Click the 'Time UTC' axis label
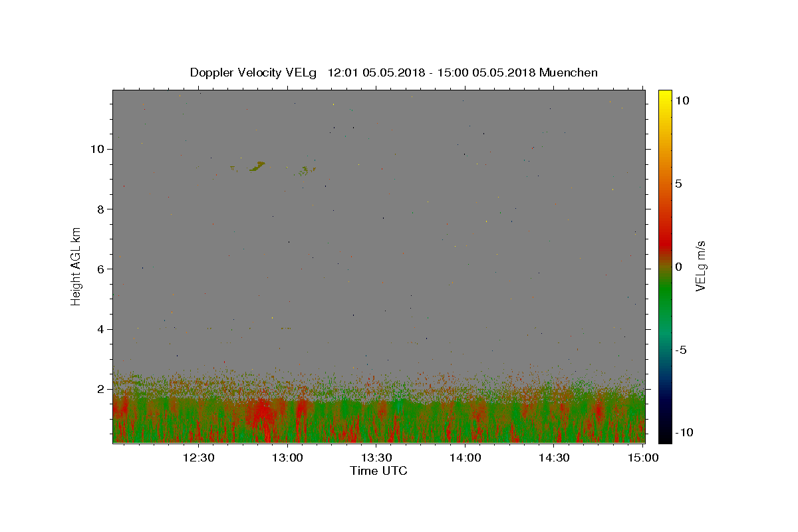798x532 pixels. 378,471
